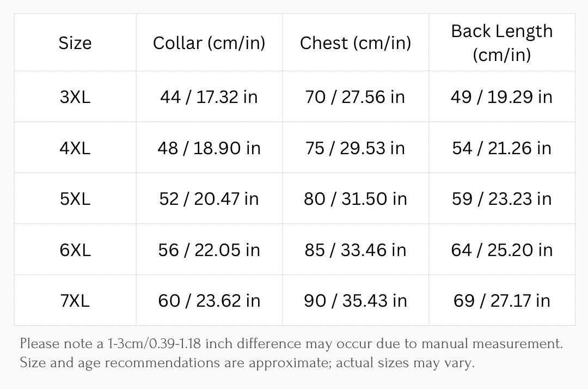Click the 64 / 25.20 in back length cell
Screen dimensions: 588x389
coord(502,250)
